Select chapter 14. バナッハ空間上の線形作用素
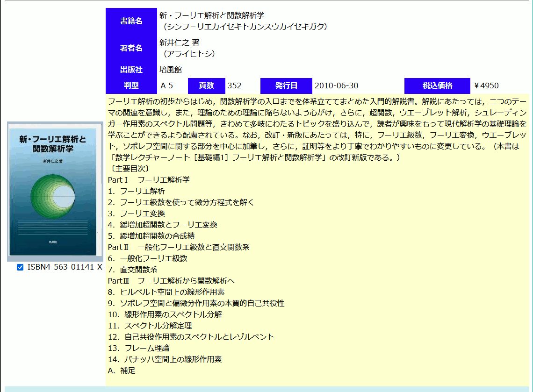Screen dimensions: 533x392 click(x=165, y=359)
